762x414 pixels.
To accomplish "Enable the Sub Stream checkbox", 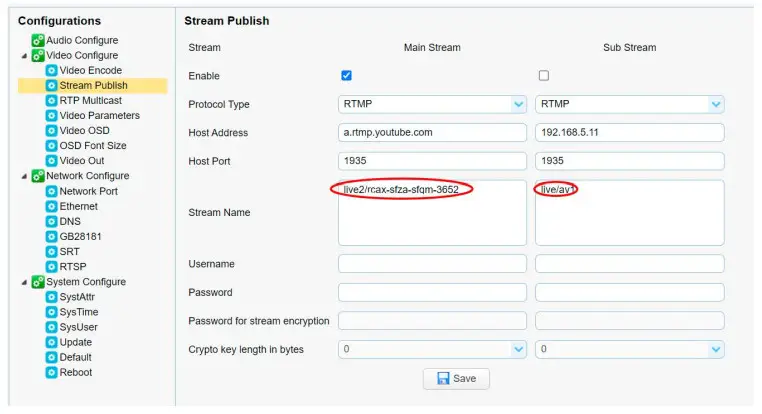I will pyautogui.click(x=544, y=76).
